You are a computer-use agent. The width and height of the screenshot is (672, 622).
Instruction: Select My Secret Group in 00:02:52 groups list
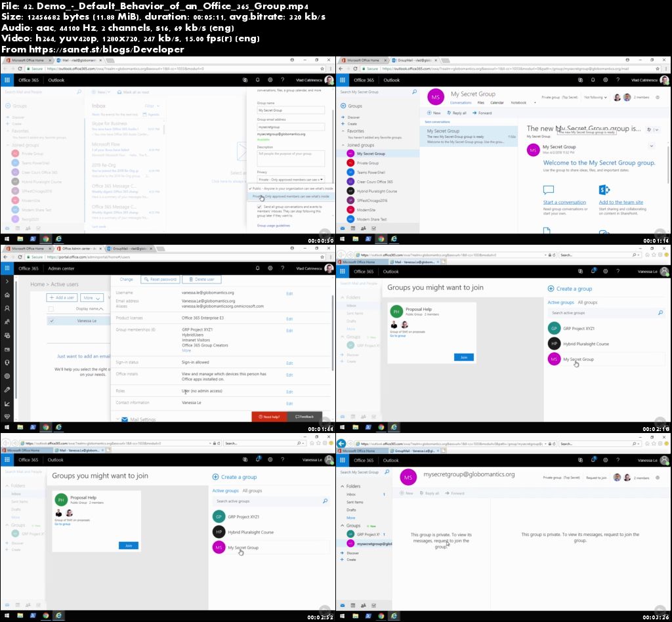271,547
